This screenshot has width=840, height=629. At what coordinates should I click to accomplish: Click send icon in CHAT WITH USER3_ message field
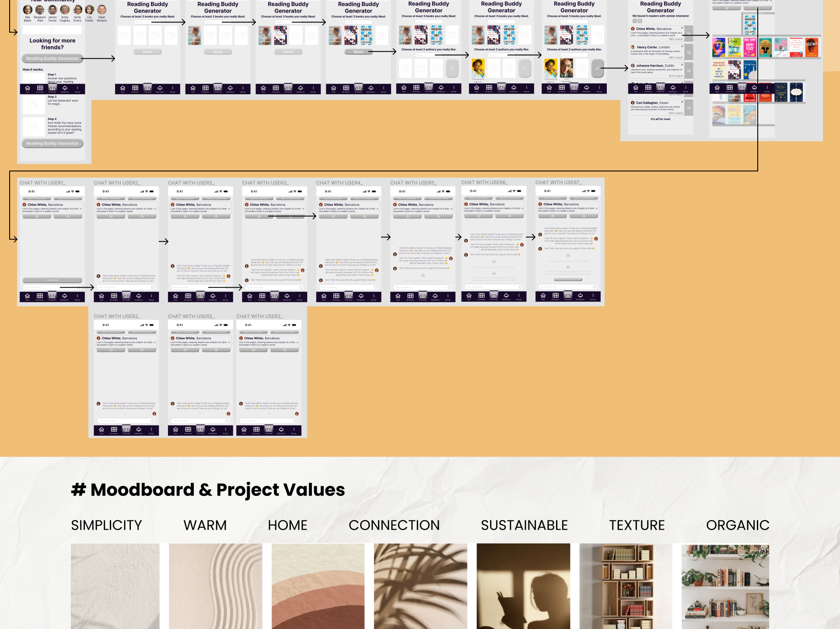(301, 287)
